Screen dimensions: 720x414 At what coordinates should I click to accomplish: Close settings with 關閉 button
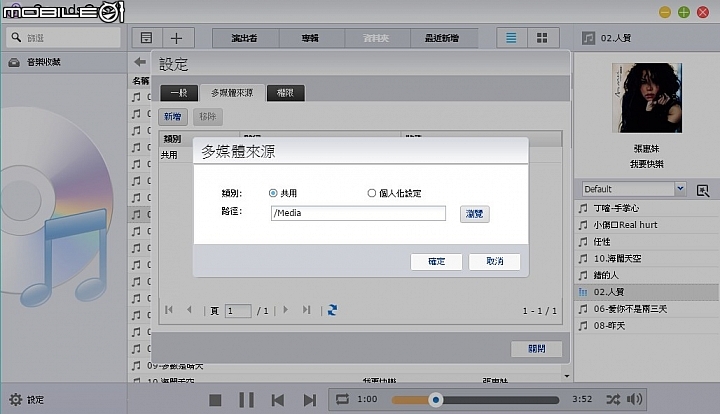[x=536, y=349]
